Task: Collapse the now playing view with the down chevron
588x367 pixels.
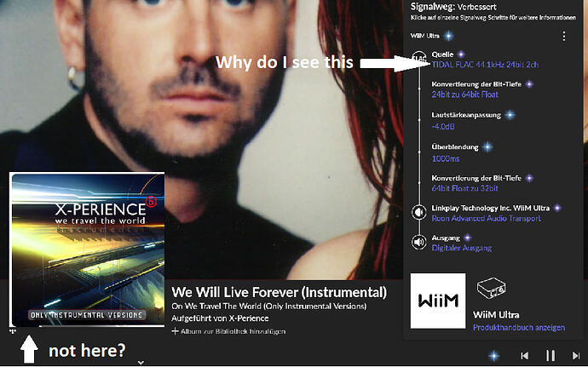Action: 141,363
